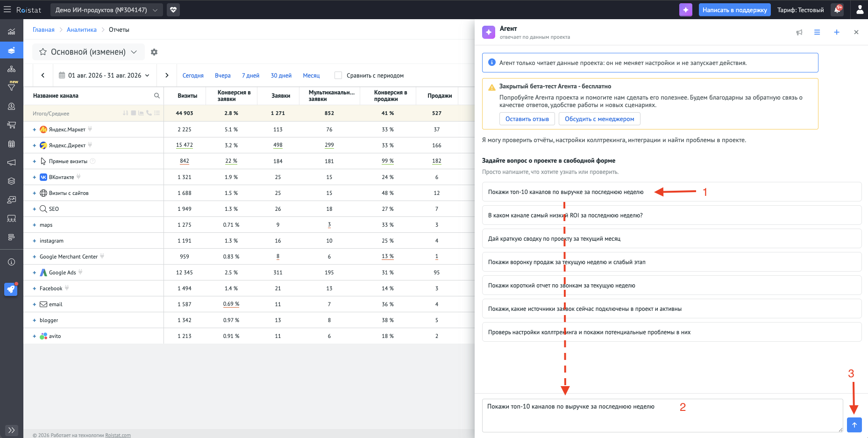Click the channel name search magnifier
Image resolution: width=868 pixels, height=438 pixels.
click(x=157, y=95)
